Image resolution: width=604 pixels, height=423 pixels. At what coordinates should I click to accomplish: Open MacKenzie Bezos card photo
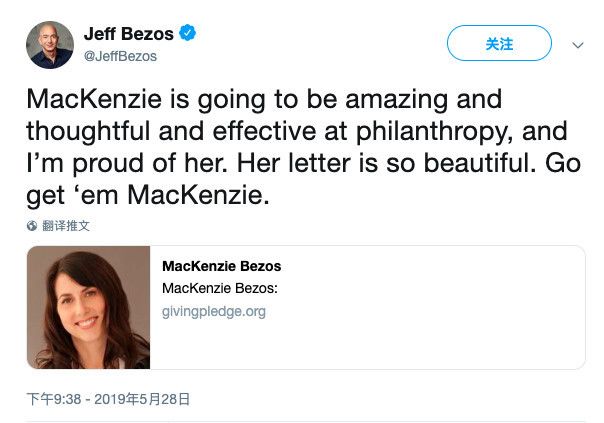click(89, 307)
